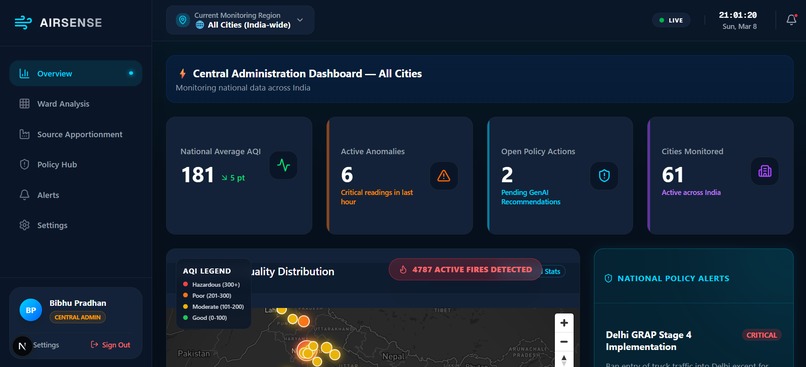Screen dimensions: 806x367
Task: Open Source Apportionment page
Action: [x=76, y=134]
